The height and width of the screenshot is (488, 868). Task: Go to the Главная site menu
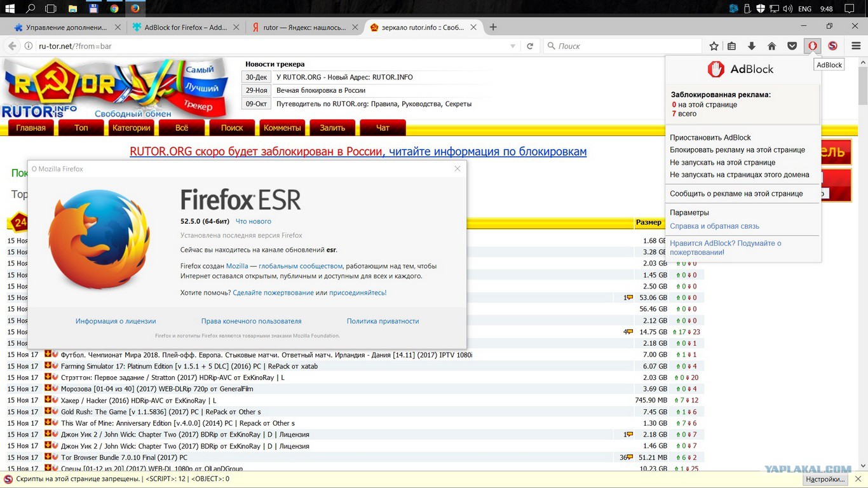(x=31, y=128)
